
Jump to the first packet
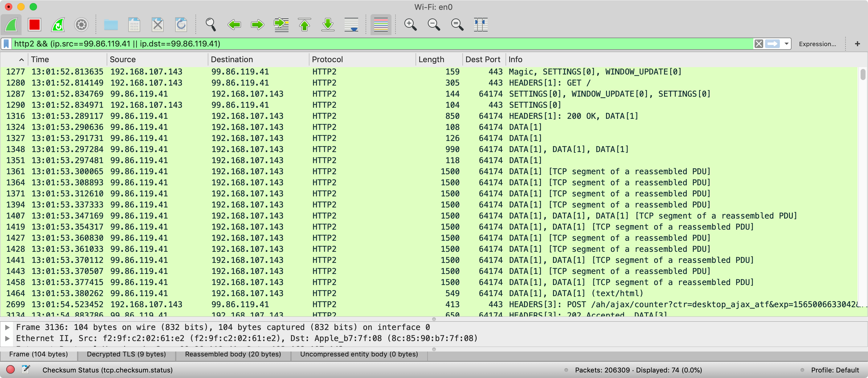(304, 25)
